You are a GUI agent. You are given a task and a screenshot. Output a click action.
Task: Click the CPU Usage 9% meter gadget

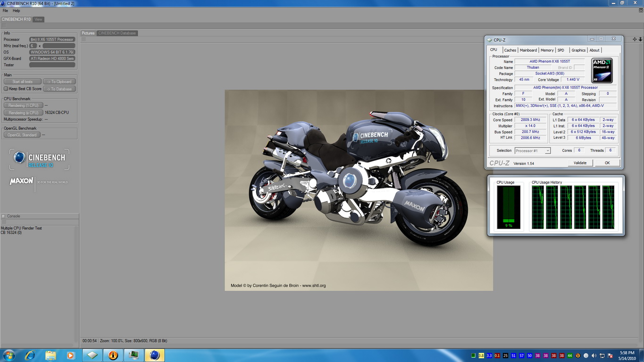click(x=509, y=207)
